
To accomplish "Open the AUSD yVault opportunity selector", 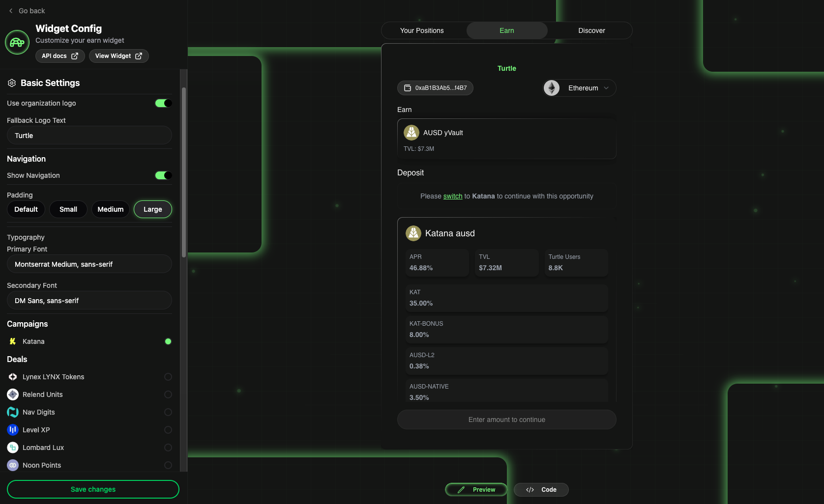I will pyautogui.click(x=506, y=139).
